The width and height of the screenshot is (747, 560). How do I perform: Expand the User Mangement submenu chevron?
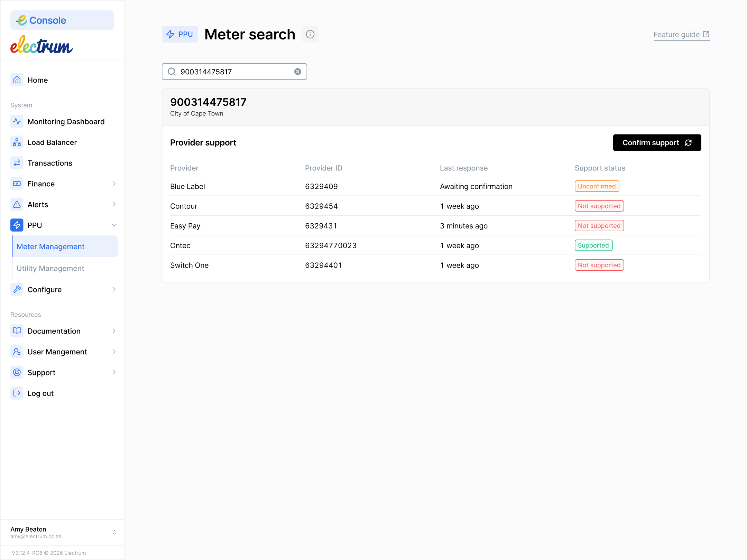(114, 352)
